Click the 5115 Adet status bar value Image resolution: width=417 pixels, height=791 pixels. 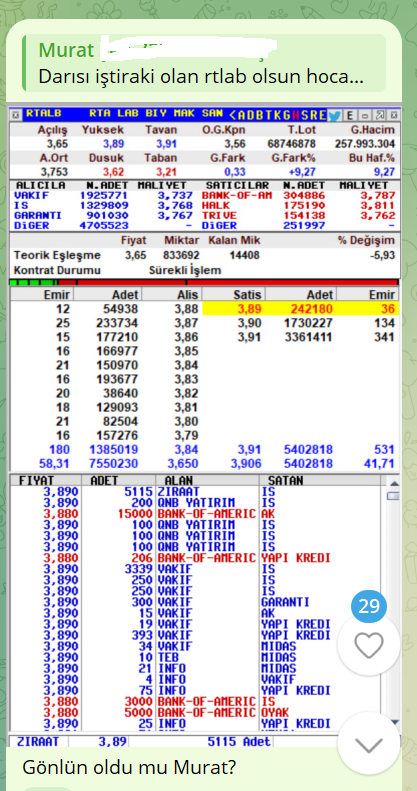pyautogui.click(x=239, y=742)
